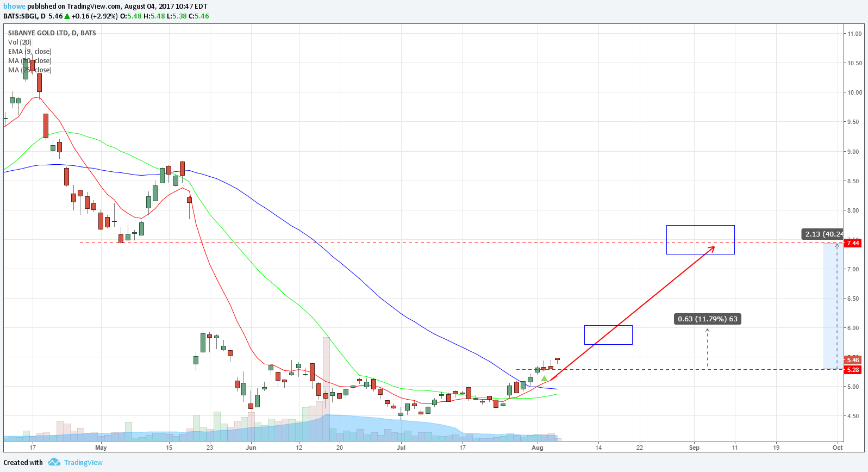Click the Oct label on the time axis
The height and width of the screenshot is (472, 868).
[x=838, y=448]
